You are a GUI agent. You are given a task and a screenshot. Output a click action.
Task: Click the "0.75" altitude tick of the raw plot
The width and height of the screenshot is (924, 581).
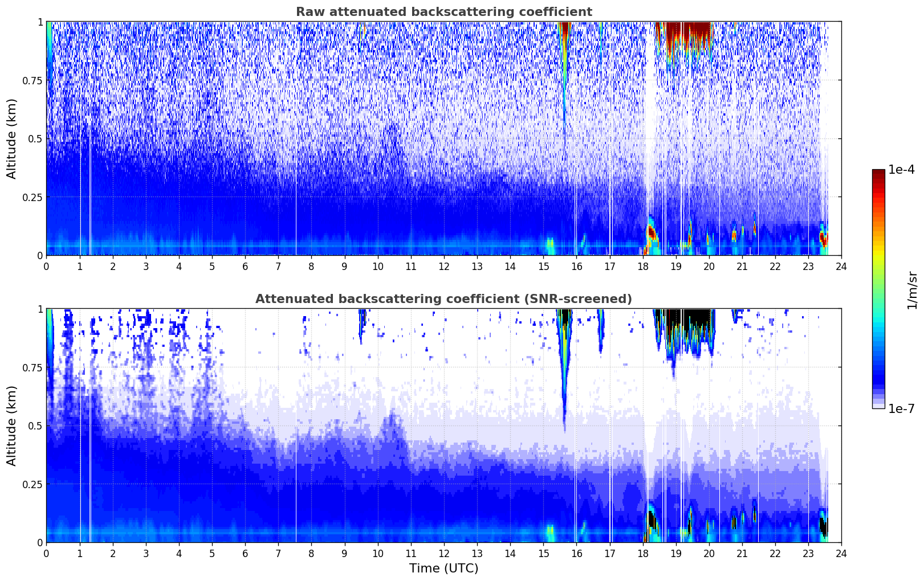pos(32,80)
